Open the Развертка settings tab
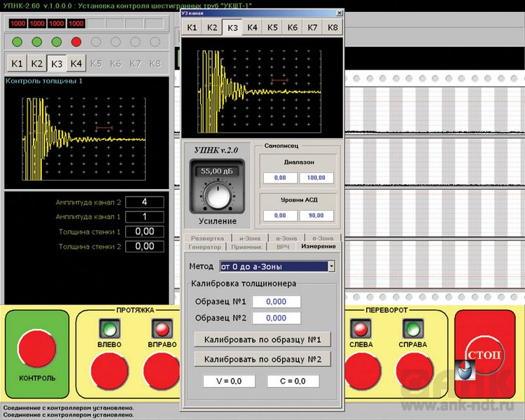525x420 pixels. coord(208,239)
